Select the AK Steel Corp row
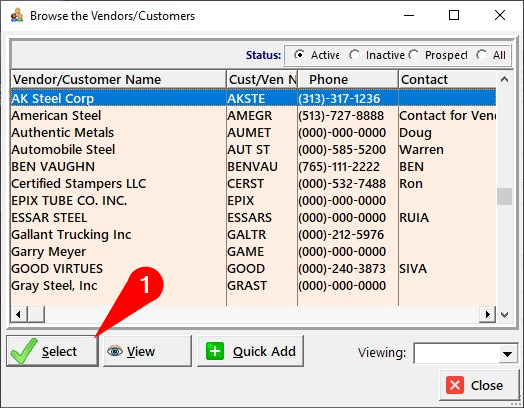Image resolution: width=524 pixels, height=408 pixels. (253, 98)
